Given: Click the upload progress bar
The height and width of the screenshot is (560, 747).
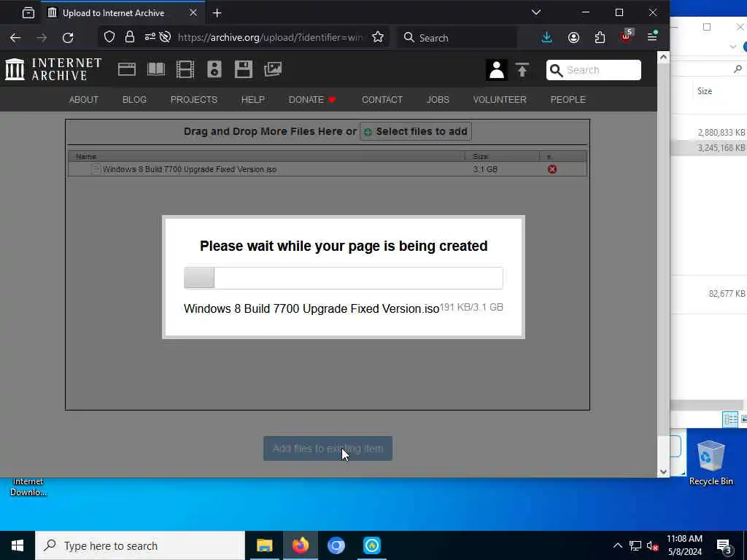Looking at the screenshot, I should pyautogui.click(x=344, y=278).
